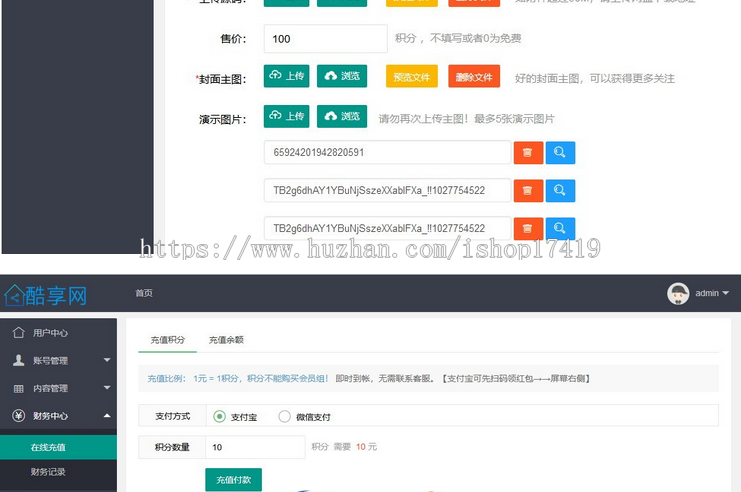The image size is (741, 492).
Task: Switch to the 充值余额 tab
Action: point(226,340)
